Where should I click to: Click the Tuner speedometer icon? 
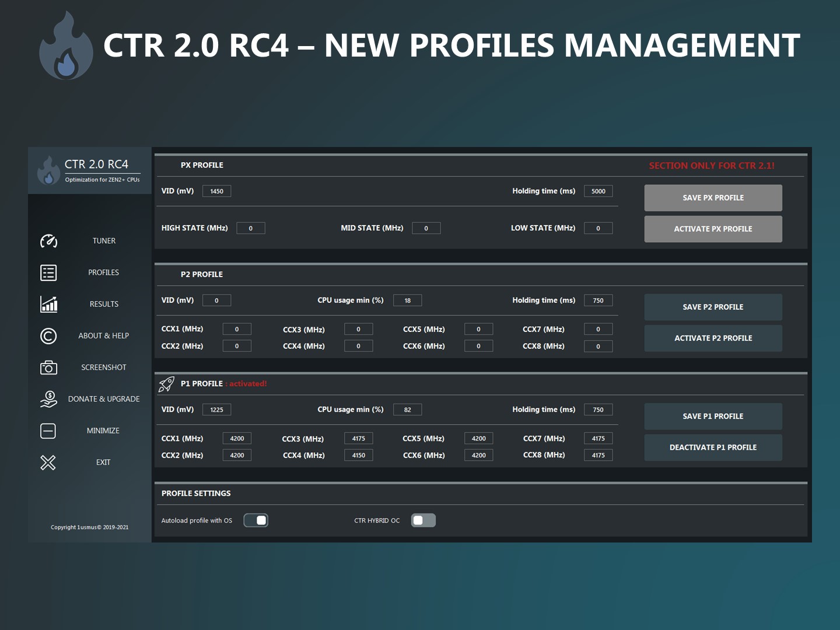point(48,241)
